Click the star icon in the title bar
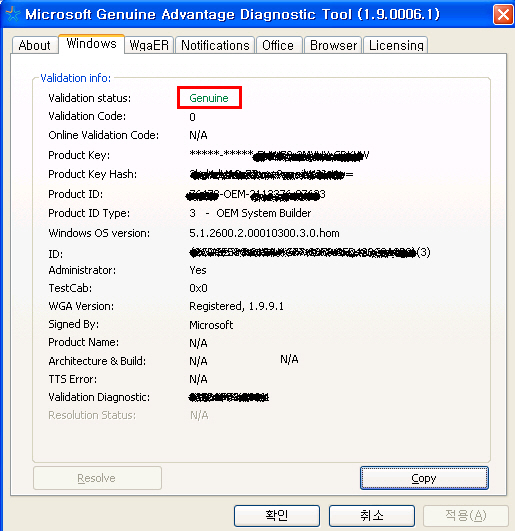Screen dimensions: 515x531 click(x=13, y=14)
